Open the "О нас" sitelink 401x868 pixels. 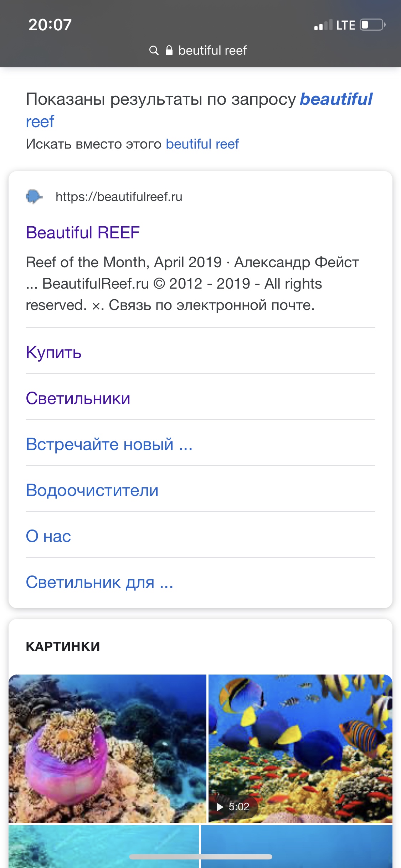coord(48,536)
